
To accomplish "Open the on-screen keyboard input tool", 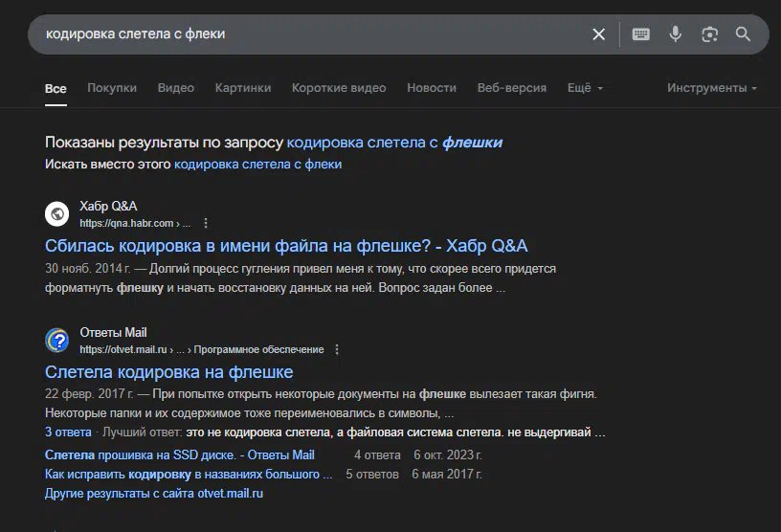I will pos(640,34).
